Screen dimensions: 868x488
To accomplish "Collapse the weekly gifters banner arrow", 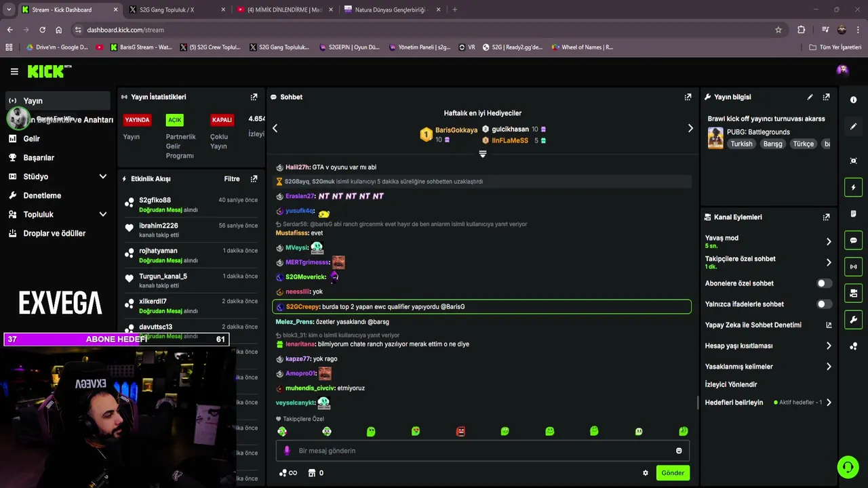I will (483, 154).
